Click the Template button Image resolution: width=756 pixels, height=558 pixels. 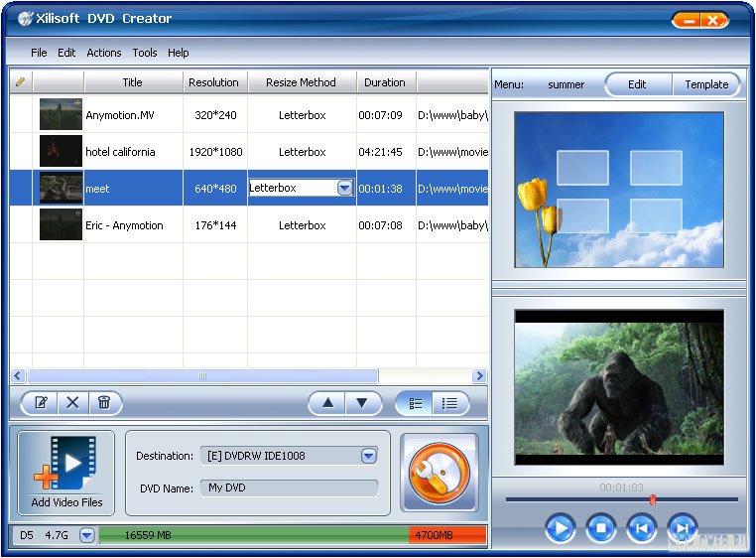pos(706,84)
